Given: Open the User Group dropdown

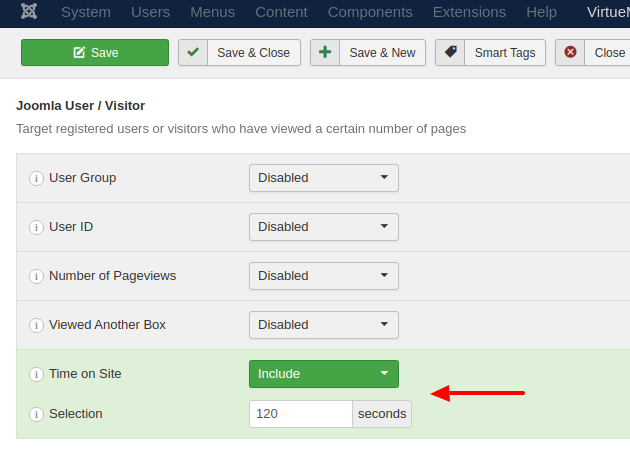Looking at the screenshot, I should pos(323,178).
